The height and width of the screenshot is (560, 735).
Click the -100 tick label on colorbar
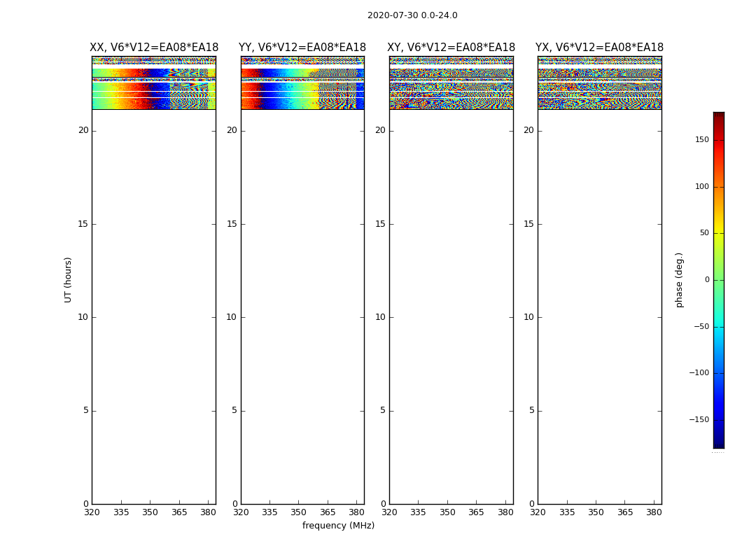click(700, 373)
